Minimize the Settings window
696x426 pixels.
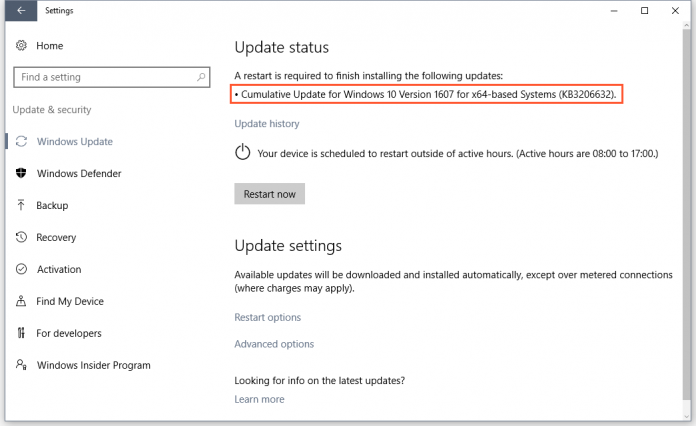(x=614, y=11)
